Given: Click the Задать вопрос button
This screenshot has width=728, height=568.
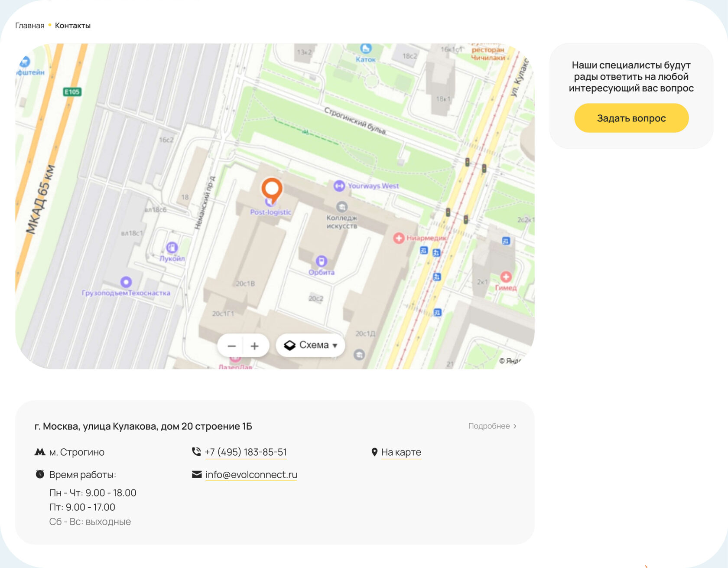Looking at the screenshot, I should pyautogui.click(x=631, y=118).
